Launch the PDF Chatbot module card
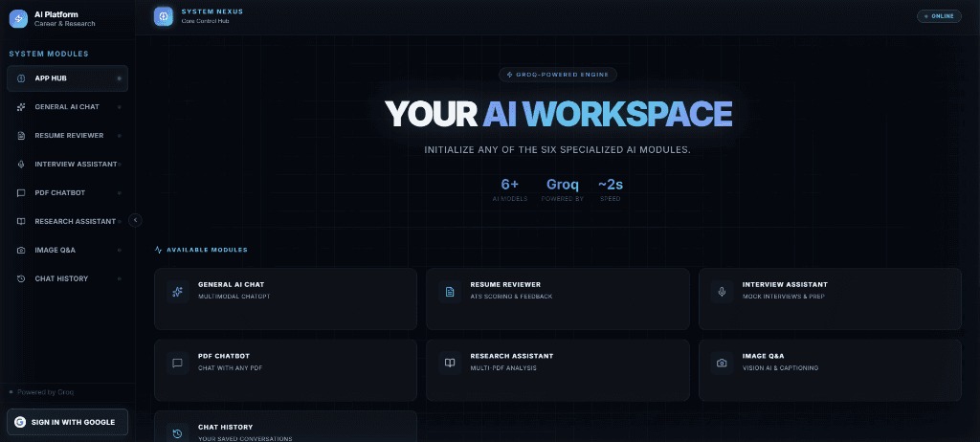The width and height of the screenshot is (980, 442). [285, 370]
